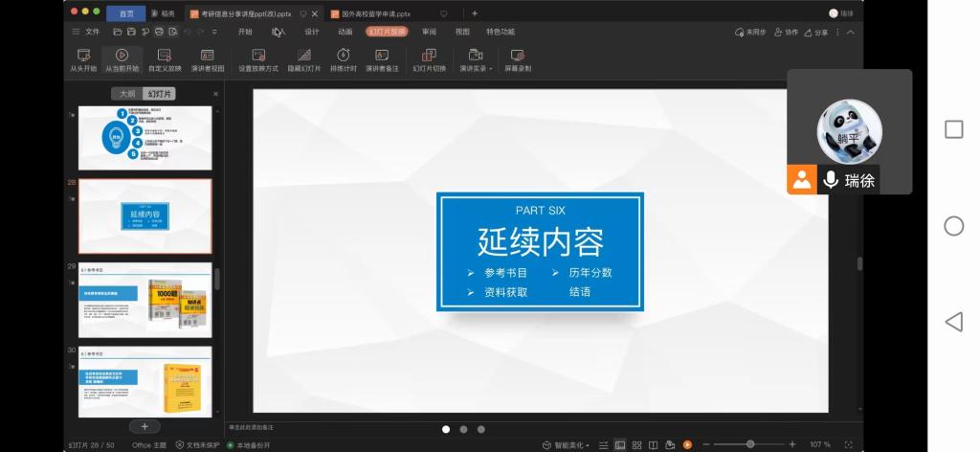Click the slide transition (幻灯片切换) icon

[x=430, y=56]
